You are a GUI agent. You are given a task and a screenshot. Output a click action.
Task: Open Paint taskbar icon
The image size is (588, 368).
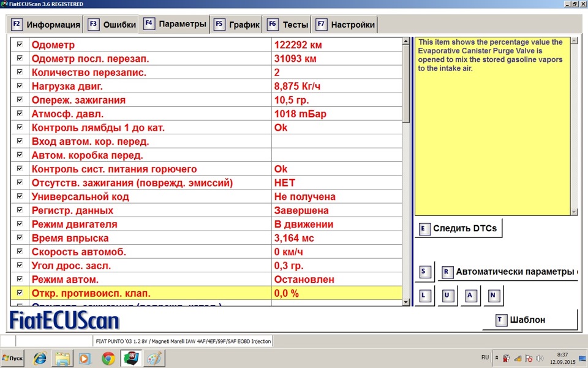[153, 358]
